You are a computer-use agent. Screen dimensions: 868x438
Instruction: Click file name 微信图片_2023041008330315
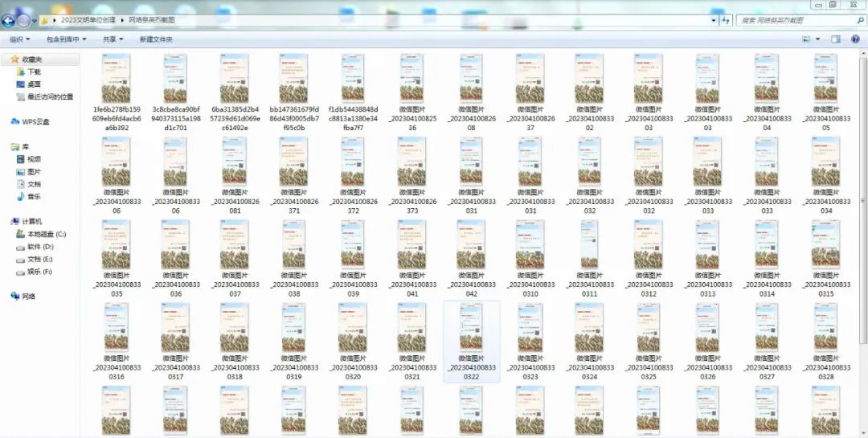(826, 284)
